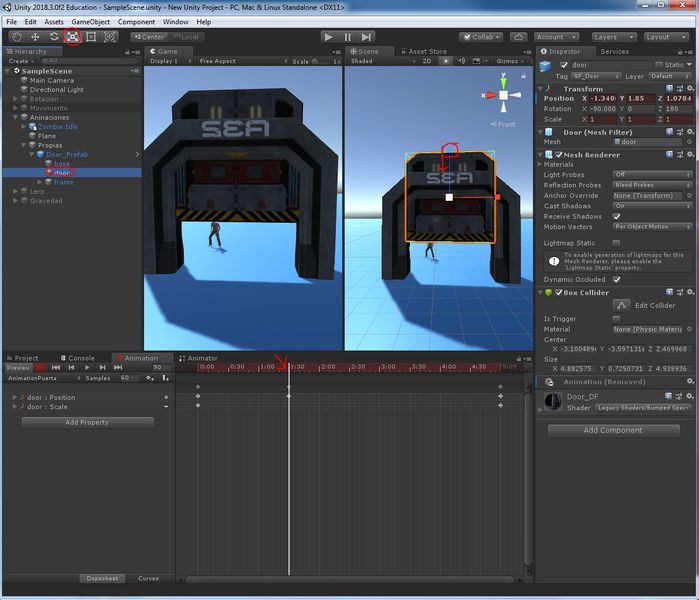Select the Rotate tool

click(x=54, y=37)
